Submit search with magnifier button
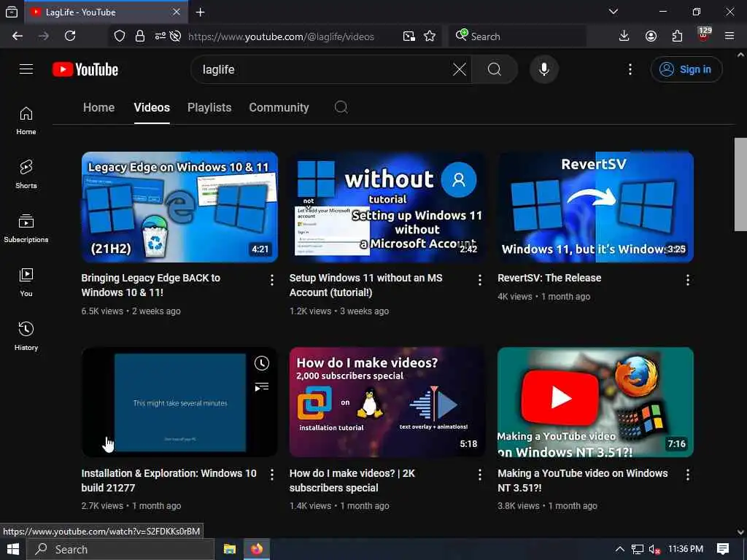Image resolution: width=747 pixels, height=560 pixels. (495, 69)
